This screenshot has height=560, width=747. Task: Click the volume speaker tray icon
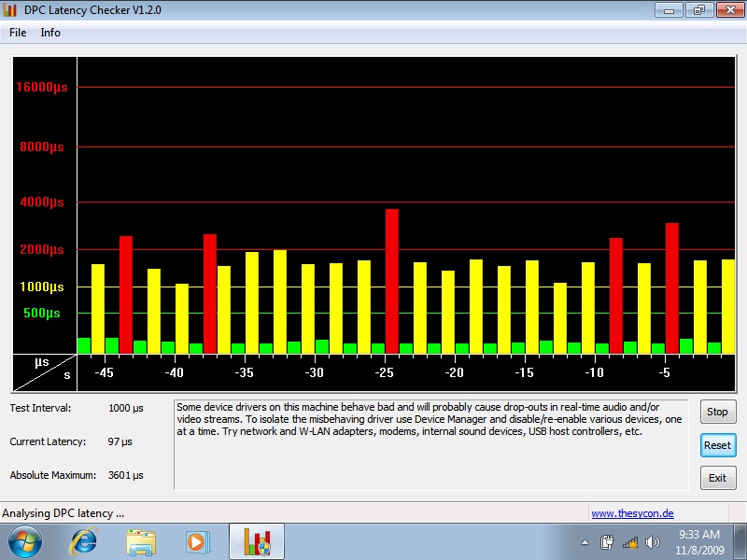pyautogui.click(x=652, y=542)
